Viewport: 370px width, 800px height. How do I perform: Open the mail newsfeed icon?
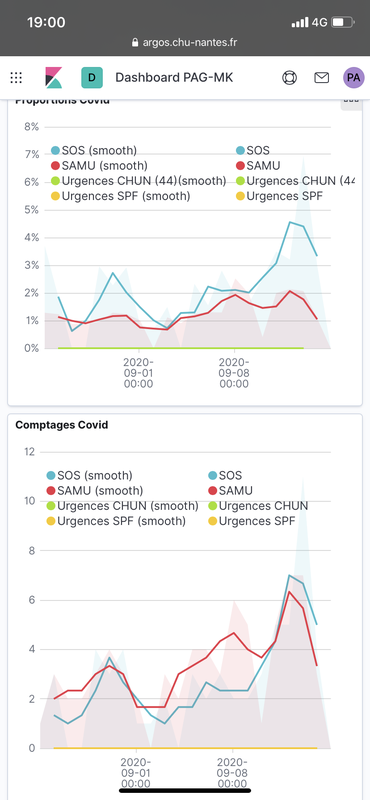coord(321,78)
